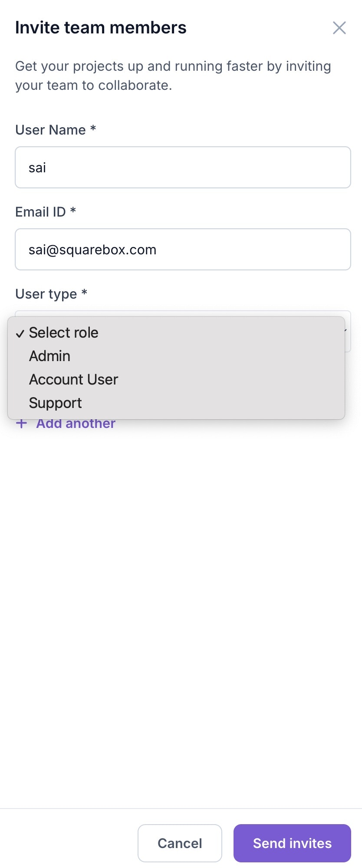
Task: Click the User Name label
Action: (56, 130)
